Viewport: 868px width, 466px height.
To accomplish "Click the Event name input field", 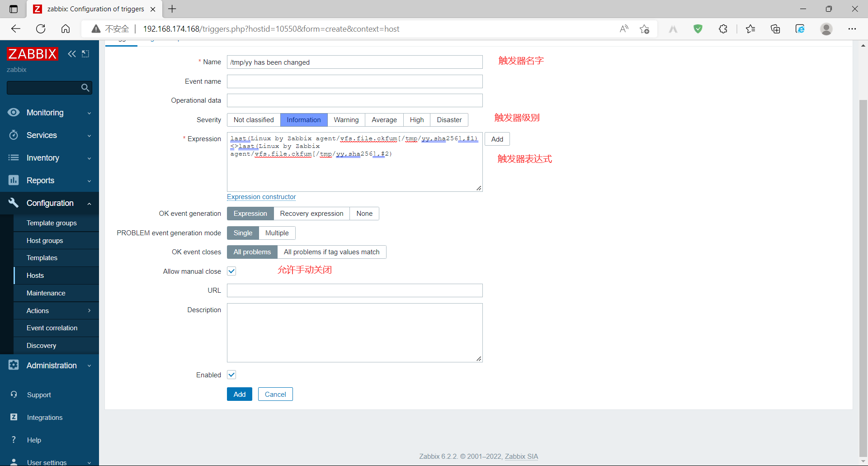I will (355, 81).
